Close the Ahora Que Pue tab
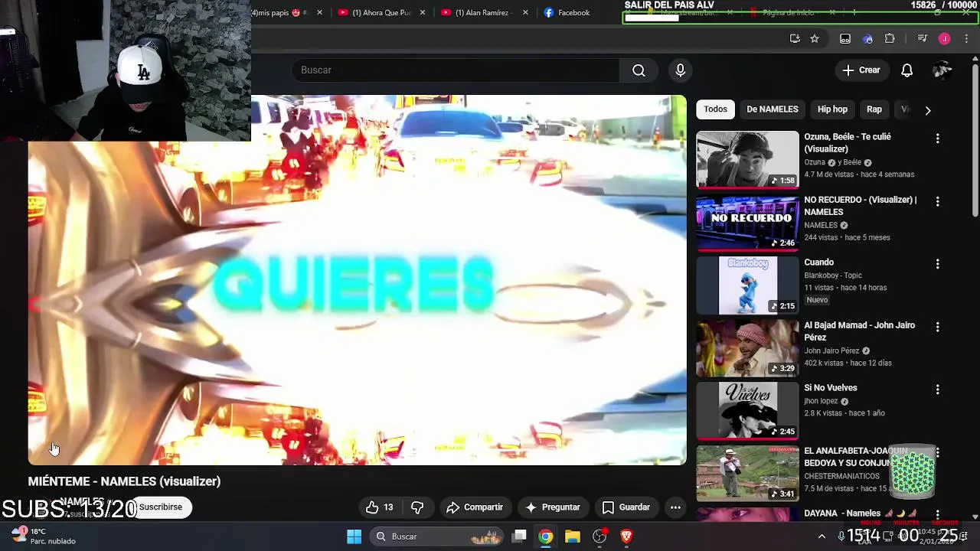Image resolution: width=980 pixels, height=551 pixels. click(422, 12)
